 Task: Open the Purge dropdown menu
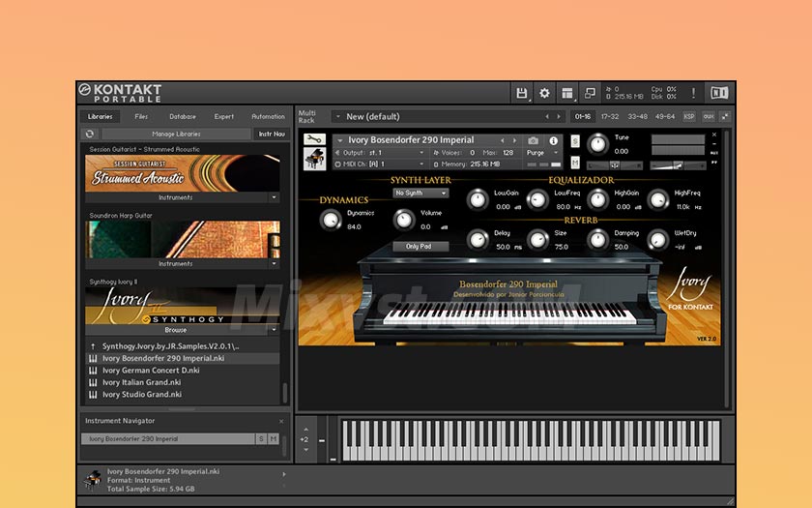(542, 153)
